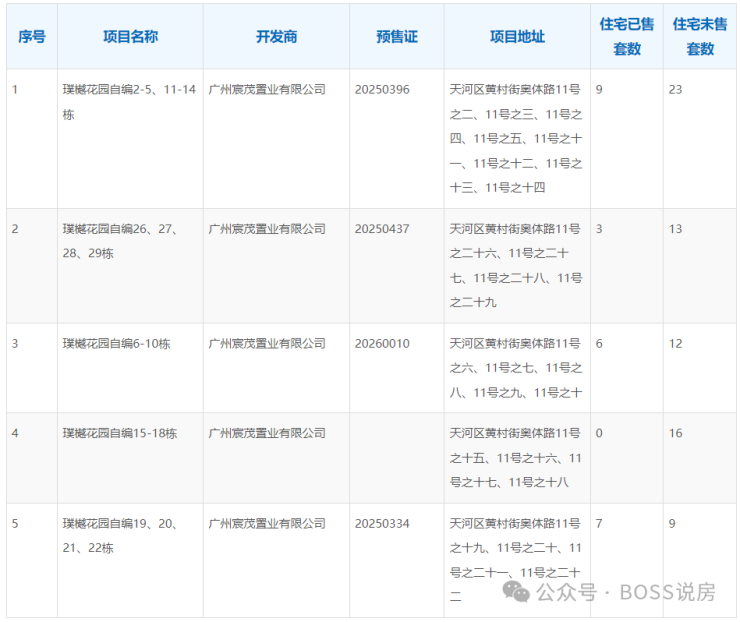Click the 开发商 column header
Screen dimensions: 740x622
(x=277, y=36)
